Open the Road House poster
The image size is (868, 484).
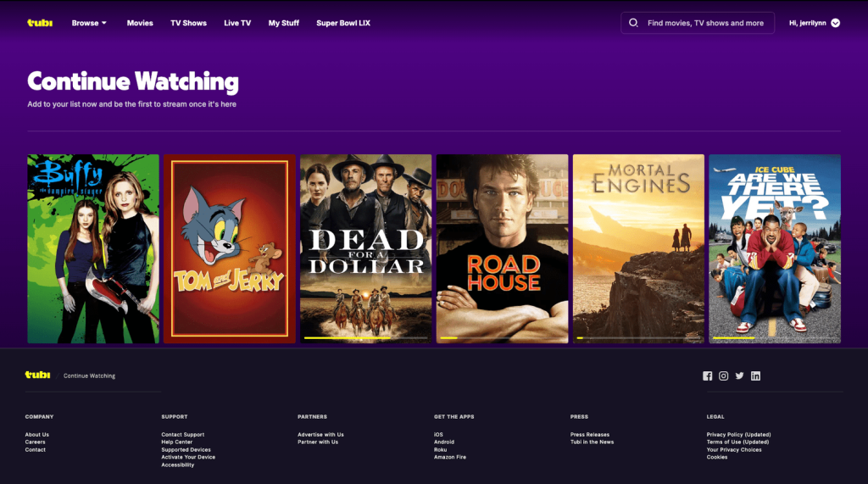coord(502,248)
